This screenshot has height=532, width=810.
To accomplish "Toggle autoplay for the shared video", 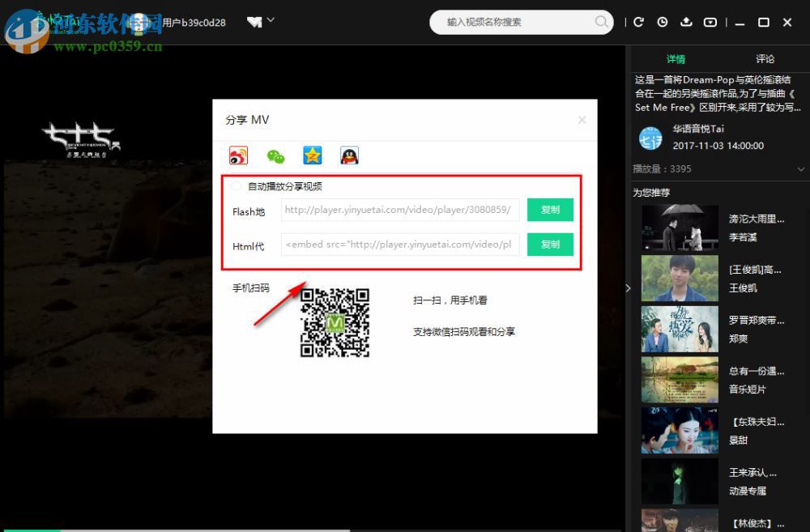I will click(236, 185).
